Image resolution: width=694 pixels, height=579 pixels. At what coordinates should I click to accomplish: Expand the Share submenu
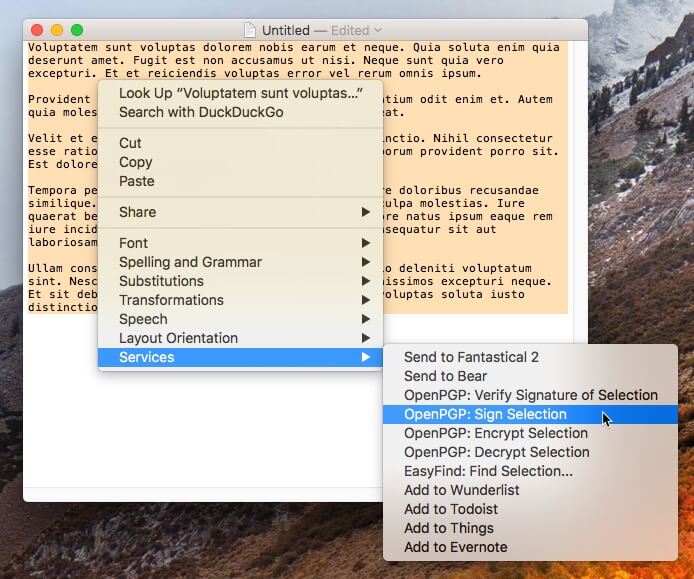pos(240,212)
